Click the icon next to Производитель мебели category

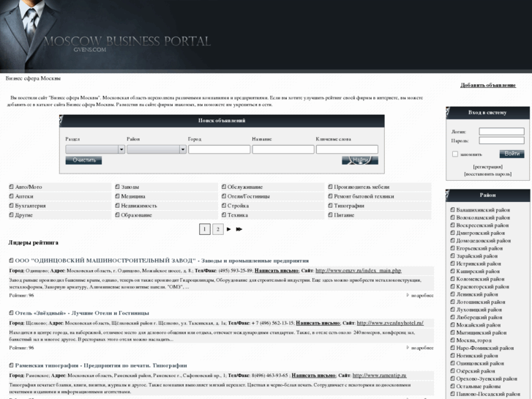coord(331,187)
